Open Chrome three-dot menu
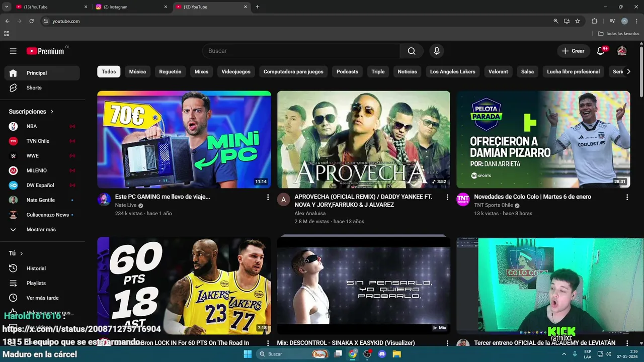The image size is (644, 362). 635,21
